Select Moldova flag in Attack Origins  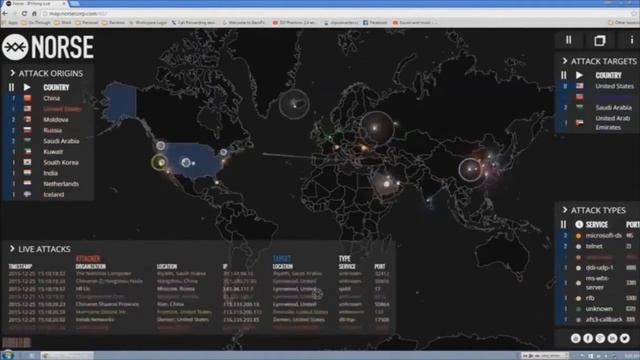coord(27,120)
